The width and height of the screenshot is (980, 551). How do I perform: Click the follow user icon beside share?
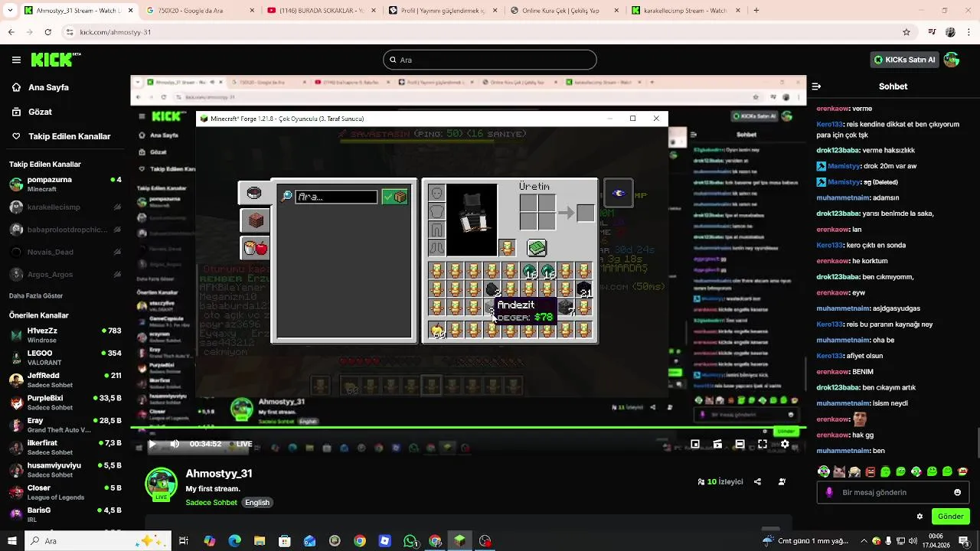782,482
